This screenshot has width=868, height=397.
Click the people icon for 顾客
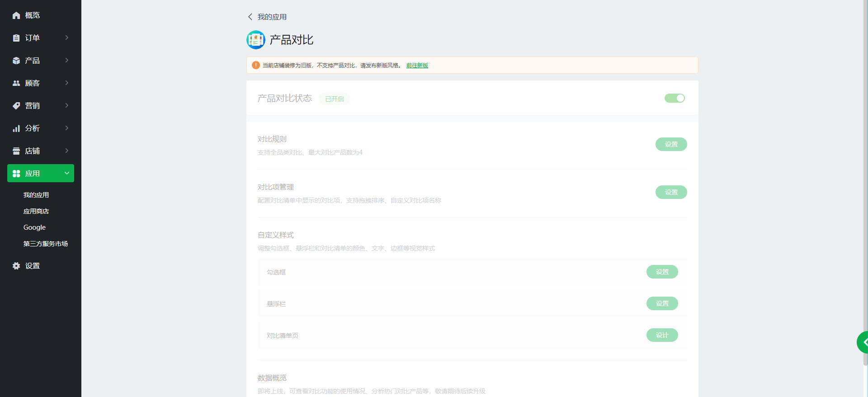(16, 83)
